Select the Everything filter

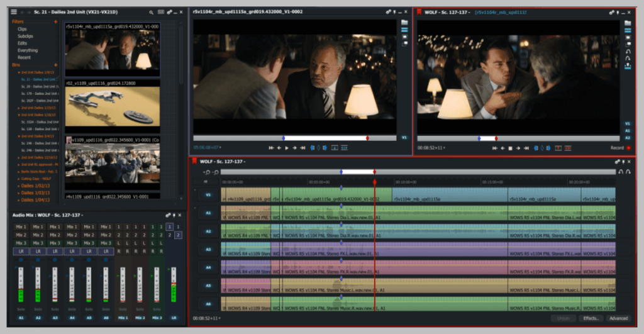click(28, 50)
